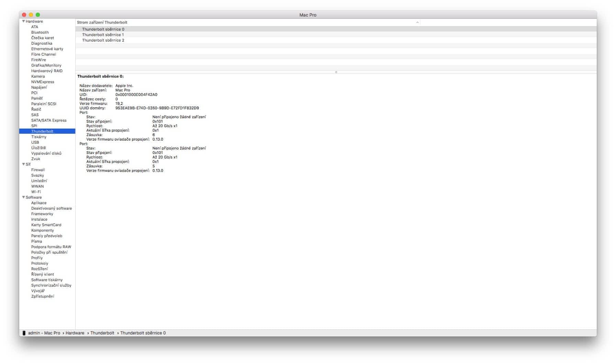Select Čtečka karet in sidebar

click(x=43, y=38)
